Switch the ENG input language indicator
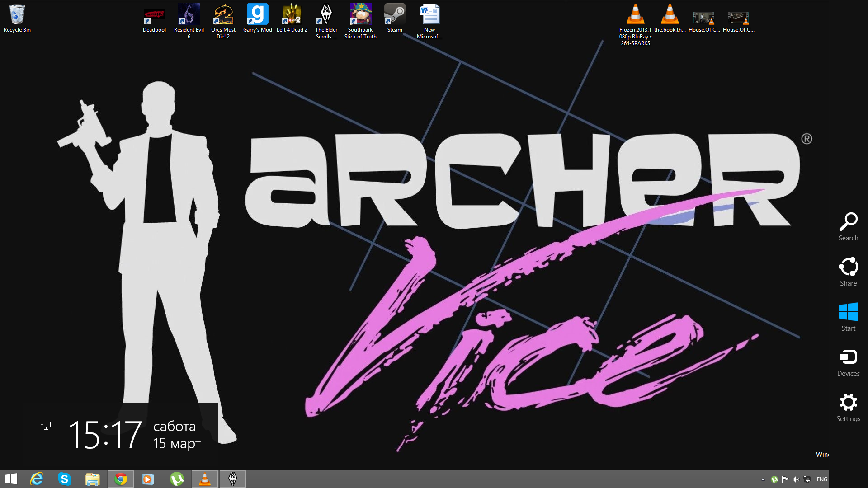Screen dimensions: 868x488 click(x=822, y=479)
